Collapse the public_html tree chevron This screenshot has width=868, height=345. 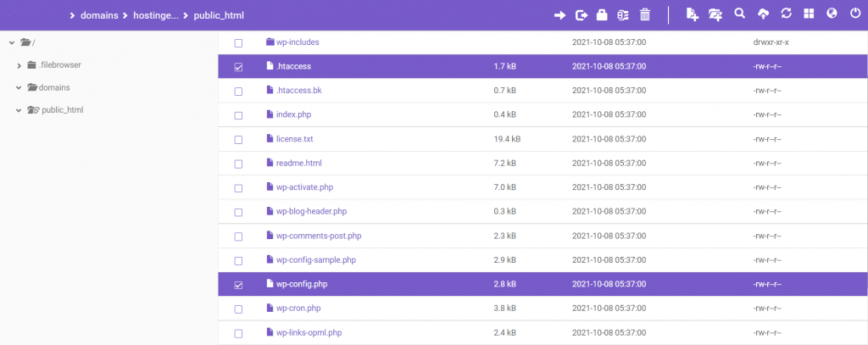click(19, 110)
